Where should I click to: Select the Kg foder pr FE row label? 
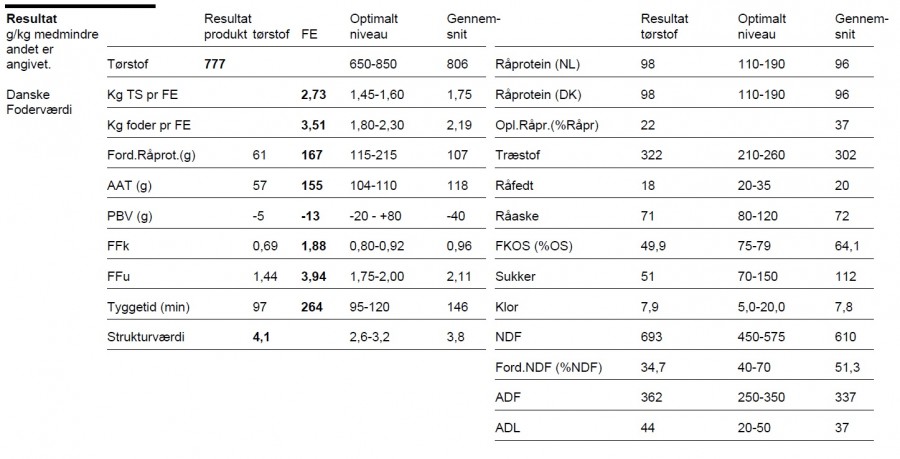click(148, 125)
